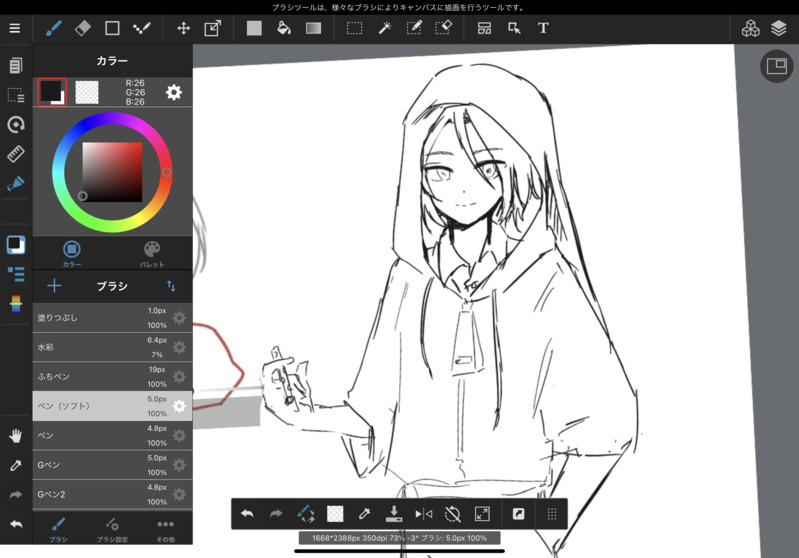
Task: Switch to the カラー tab
Action: (72, 254)
